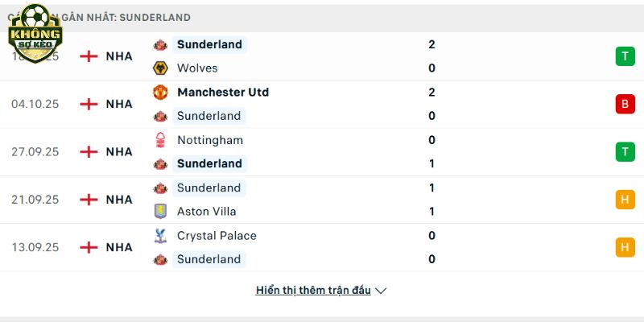Click the orange H badge for Aston Villa match
The width and height of the screenshot is (644, 322).
(x=625, y=200)
